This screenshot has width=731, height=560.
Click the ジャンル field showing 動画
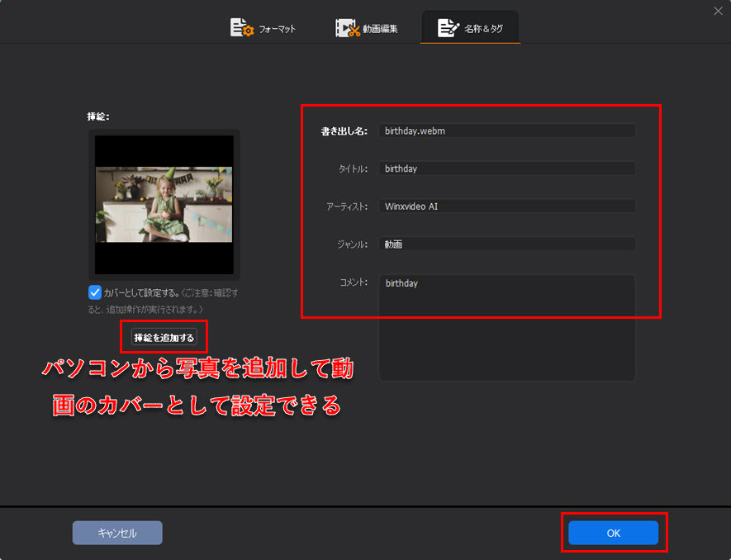(x=507, y=244)
